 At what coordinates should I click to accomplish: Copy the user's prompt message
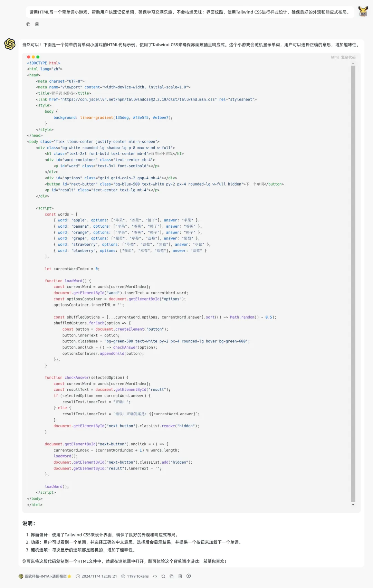[28, 25]
